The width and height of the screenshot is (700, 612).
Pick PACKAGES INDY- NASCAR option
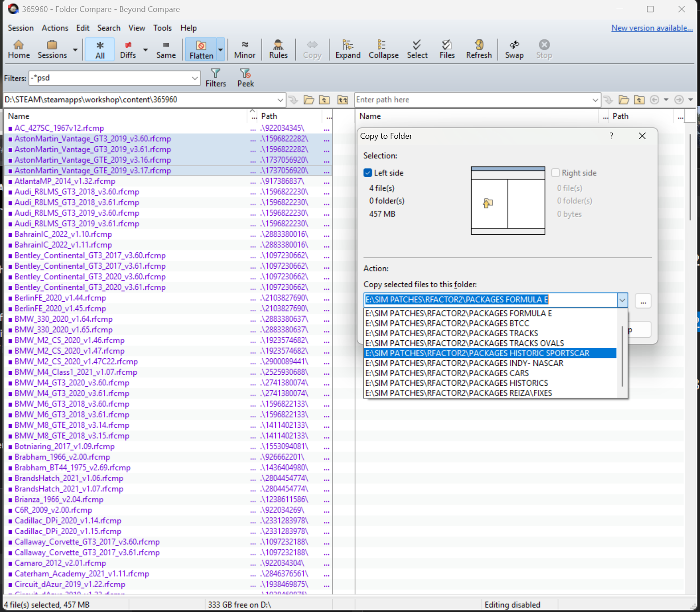(x=490, y=363)
